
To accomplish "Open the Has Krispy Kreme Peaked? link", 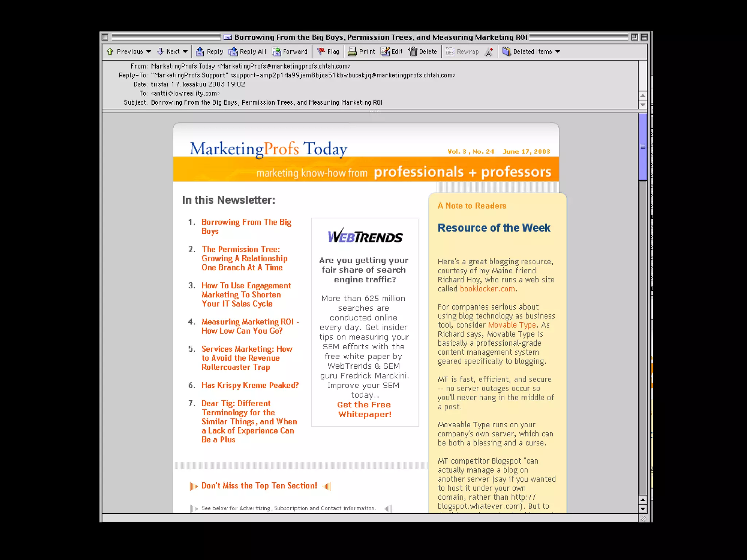I will [x=250, y=385].
